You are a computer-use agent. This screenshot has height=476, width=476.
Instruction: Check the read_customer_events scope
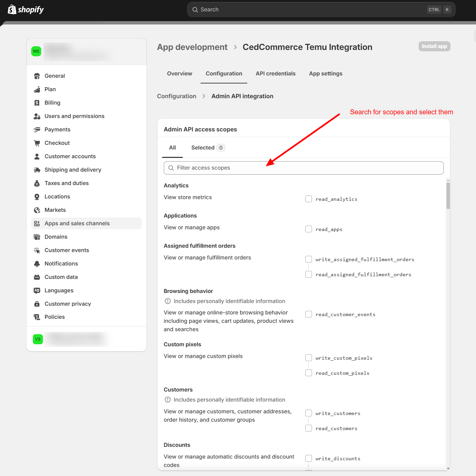(x=309, y=314)
